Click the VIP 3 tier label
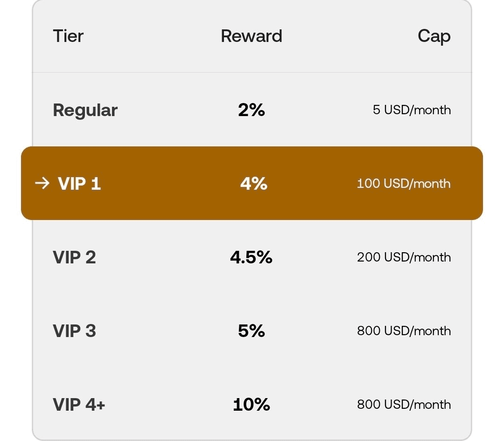 [x=74, y=331]
